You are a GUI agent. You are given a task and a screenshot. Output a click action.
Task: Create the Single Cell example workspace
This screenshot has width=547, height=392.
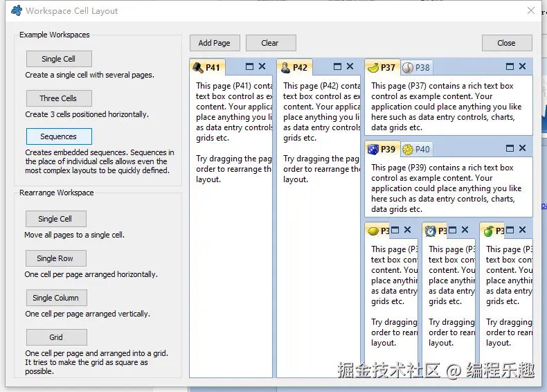tap(59, 59)
